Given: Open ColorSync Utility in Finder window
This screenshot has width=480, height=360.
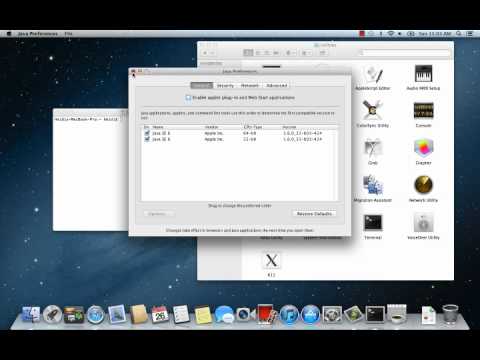Looking at the screenshot, I should [x=373, y=114].
